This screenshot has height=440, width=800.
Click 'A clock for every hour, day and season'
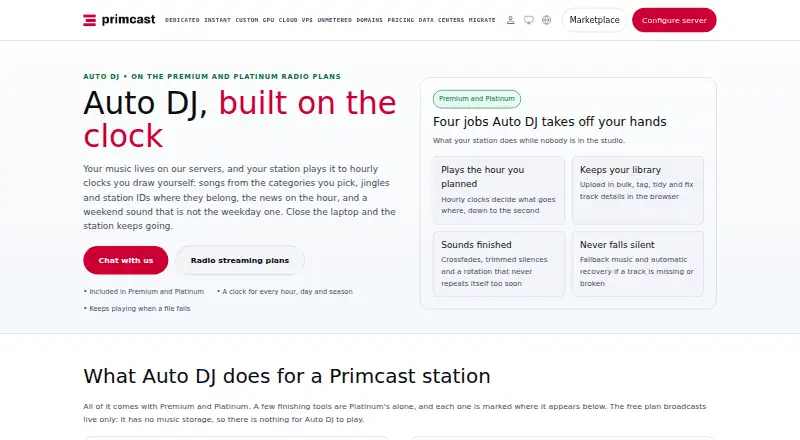[285, 291]
